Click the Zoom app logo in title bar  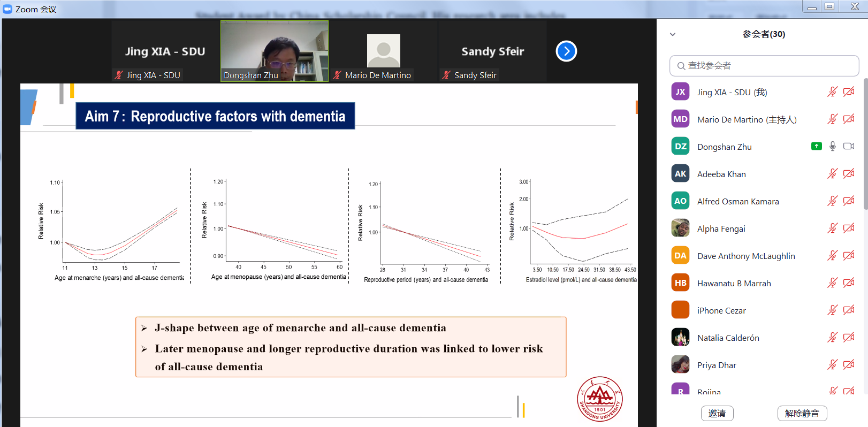7,9
